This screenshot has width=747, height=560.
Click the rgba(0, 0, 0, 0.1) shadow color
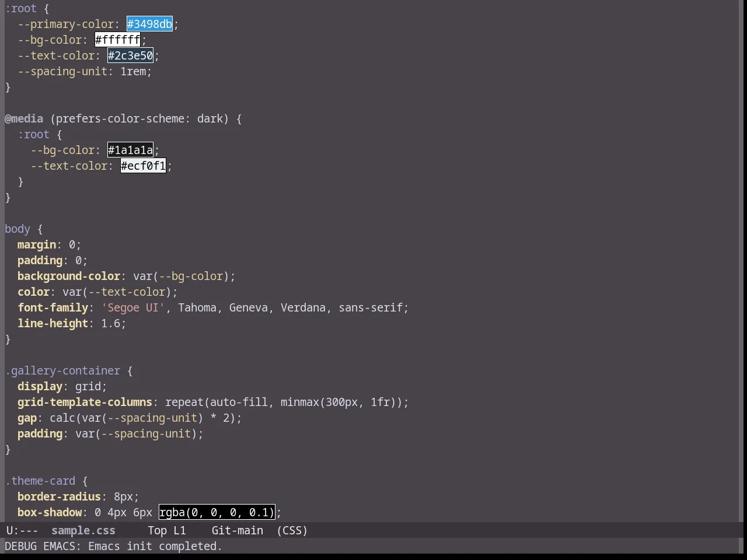coord(217,512)
